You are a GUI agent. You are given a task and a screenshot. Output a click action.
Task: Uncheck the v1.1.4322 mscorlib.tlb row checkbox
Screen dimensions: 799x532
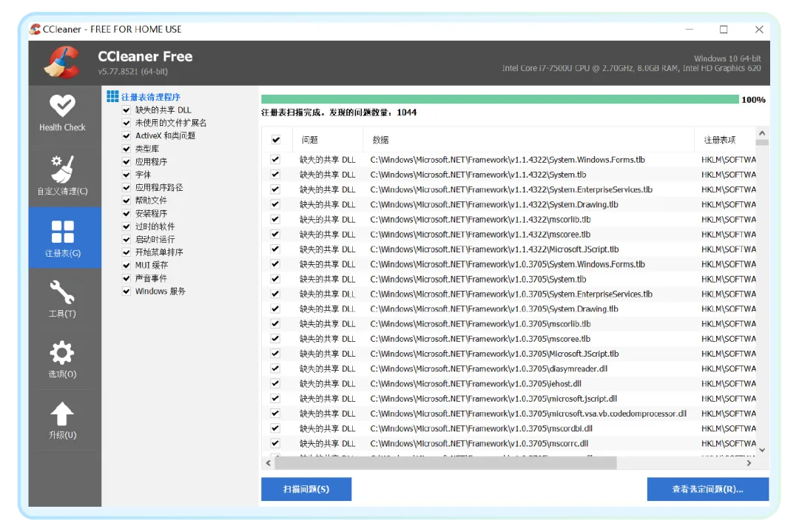click(276, 219)
